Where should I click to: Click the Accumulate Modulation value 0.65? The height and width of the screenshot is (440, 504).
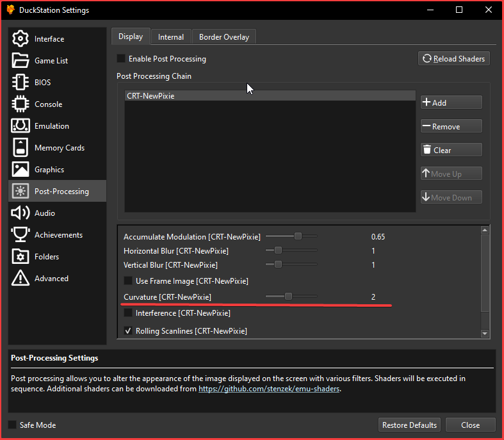(x=378, y=237)
